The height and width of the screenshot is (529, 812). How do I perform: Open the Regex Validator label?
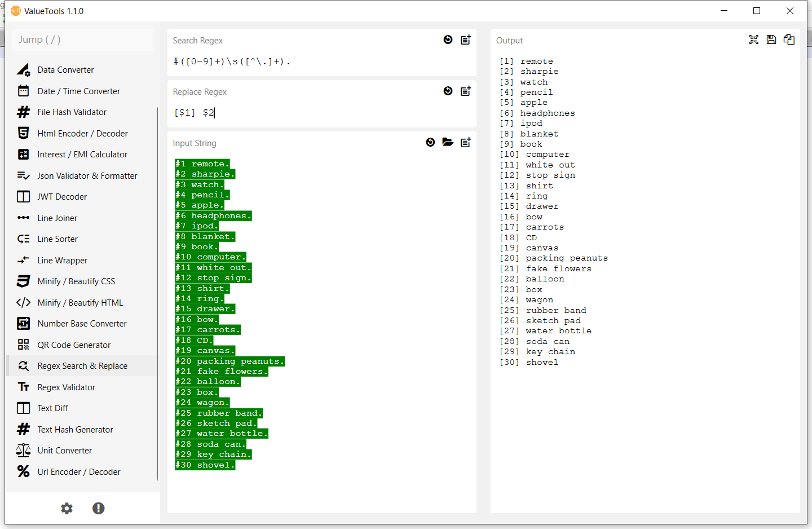tap(67, 387)
